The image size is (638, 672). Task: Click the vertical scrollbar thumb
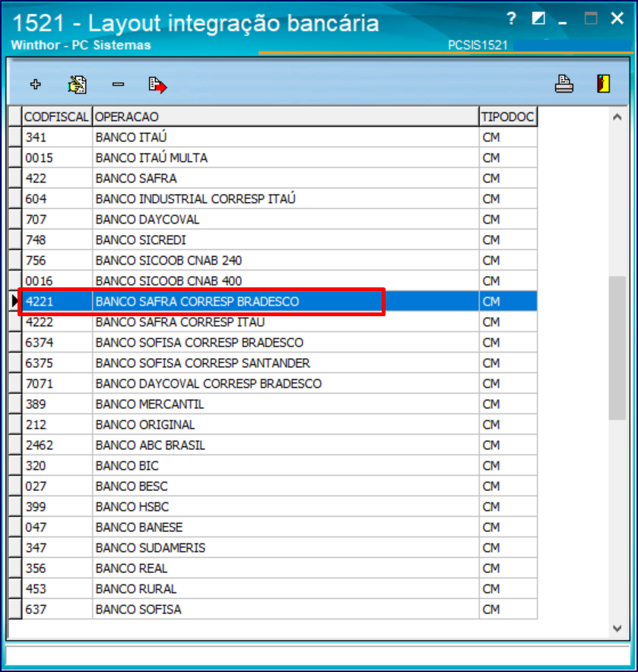(x=617, y=348)
